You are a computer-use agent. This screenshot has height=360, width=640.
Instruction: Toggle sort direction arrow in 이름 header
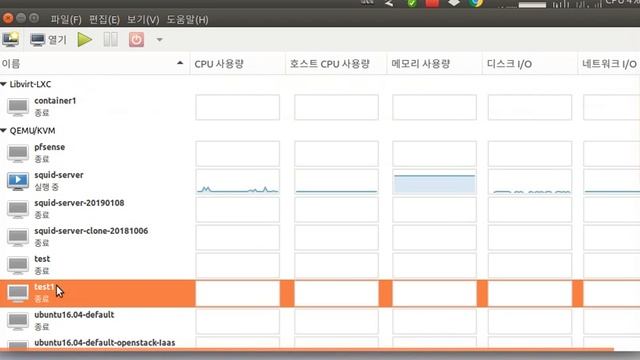(180, 63)
